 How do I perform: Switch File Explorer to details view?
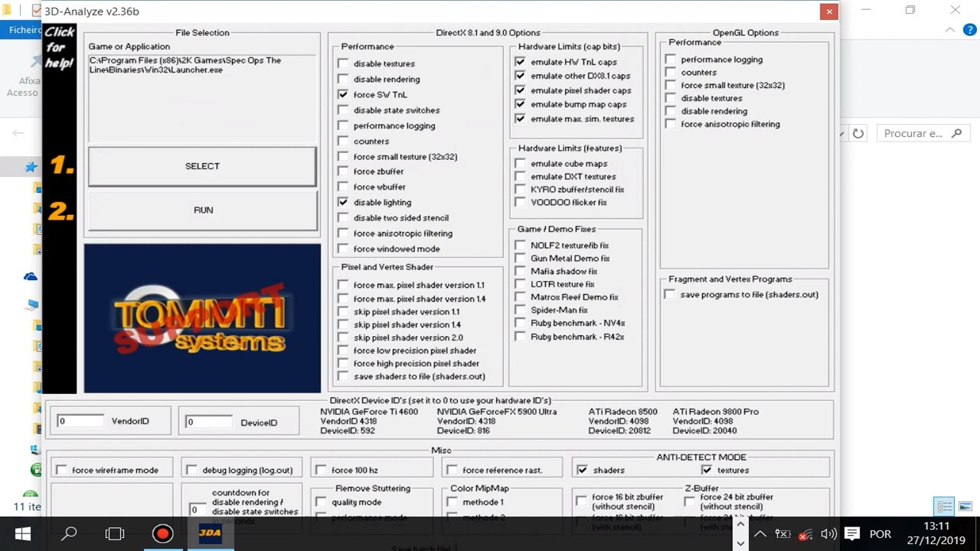coord(945,507)
